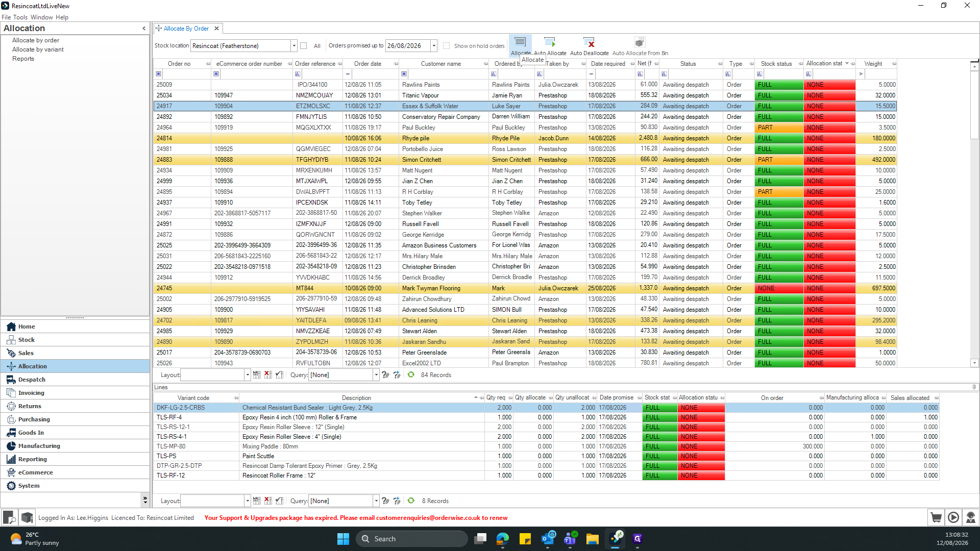The height and width of the screenshot is (551, 980).
Task: Open the eCommerce module
Action: [x=75, y=472]
